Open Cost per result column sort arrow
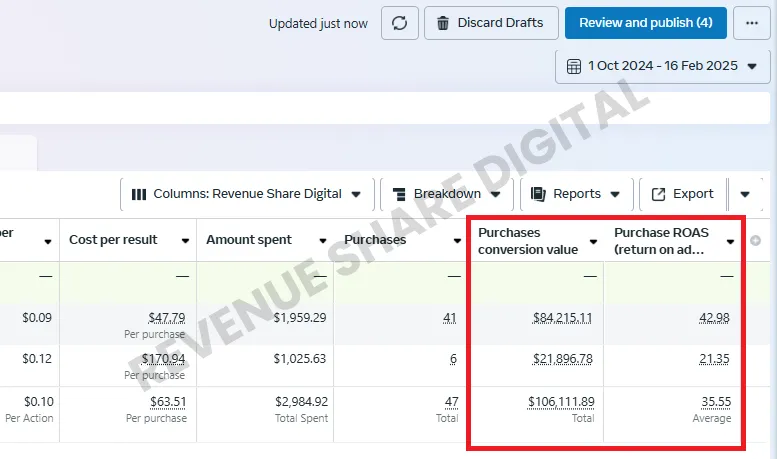The width and height of the screenshot is (777, 459). 185,241
